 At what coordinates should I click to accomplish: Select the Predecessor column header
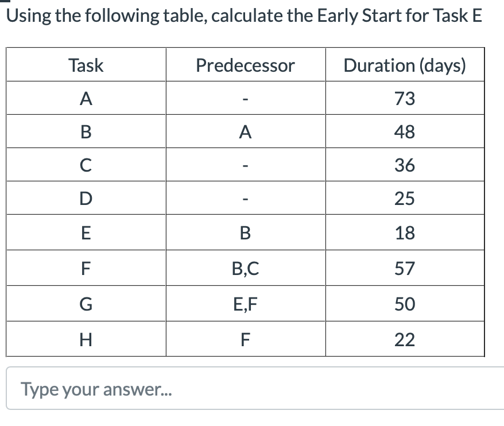(x=245, y=65)
